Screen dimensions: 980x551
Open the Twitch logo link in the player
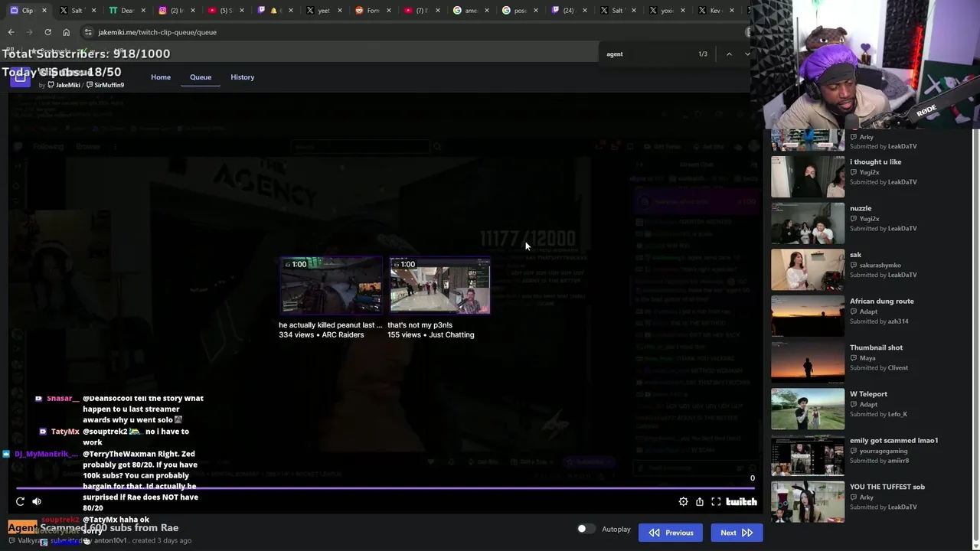(x=741, y=501)
